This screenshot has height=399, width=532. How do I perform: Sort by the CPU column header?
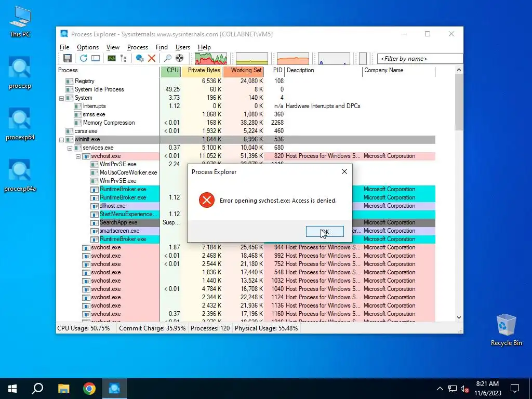coord(170,70)
